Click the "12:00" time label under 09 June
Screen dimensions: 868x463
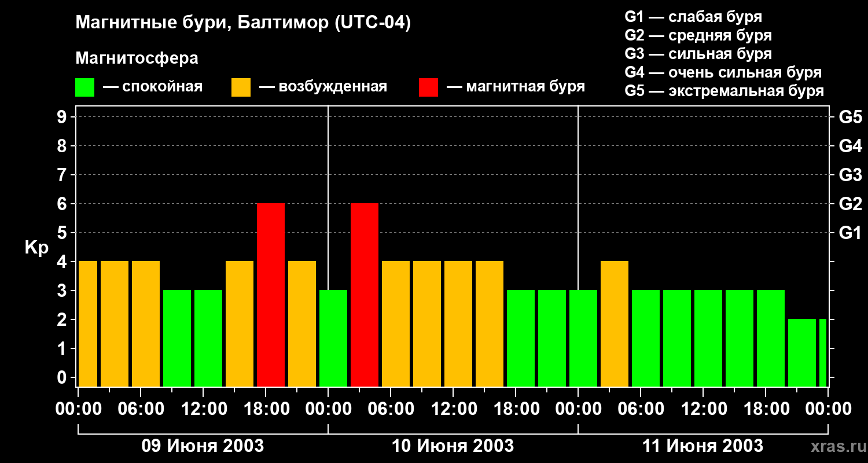pyautogui.click(x=203, y=409)
